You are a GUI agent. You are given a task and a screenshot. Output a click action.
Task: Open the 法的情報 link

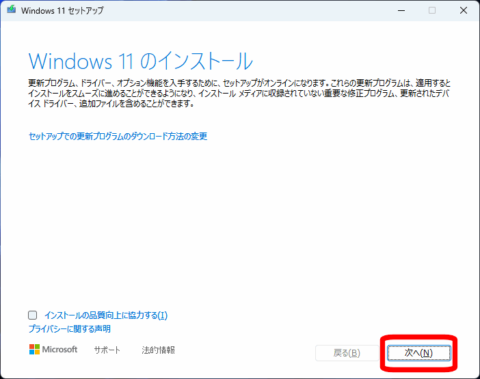click(158, 350)
